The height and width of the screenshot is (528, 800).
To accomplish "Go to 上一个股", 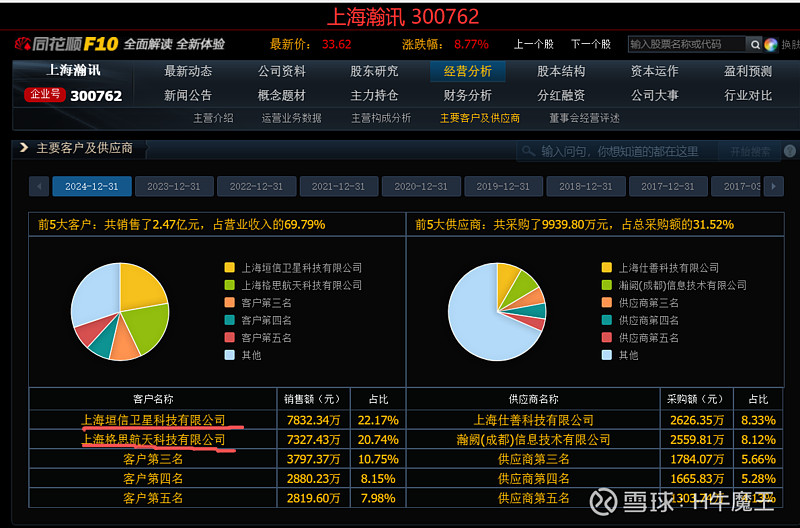I will [x=534, y=44].
